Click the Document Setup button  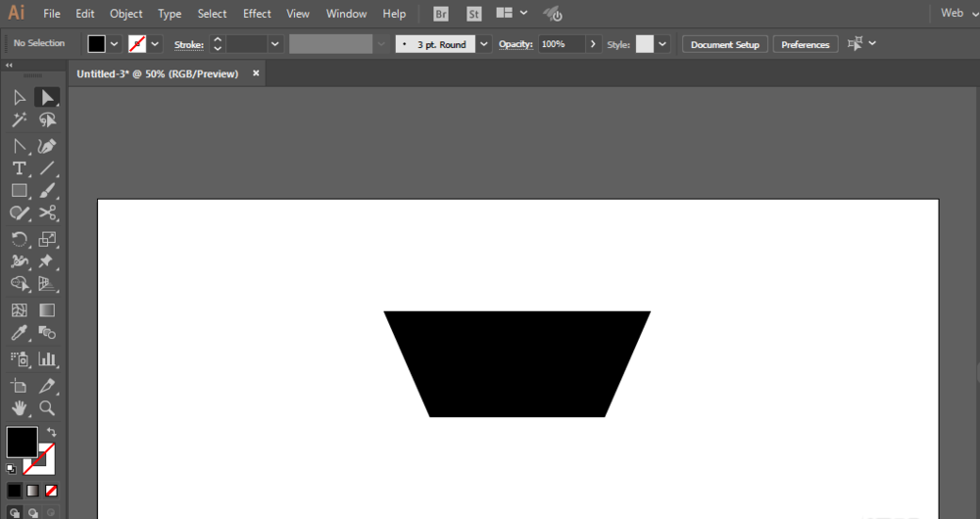tap(725, 44)
